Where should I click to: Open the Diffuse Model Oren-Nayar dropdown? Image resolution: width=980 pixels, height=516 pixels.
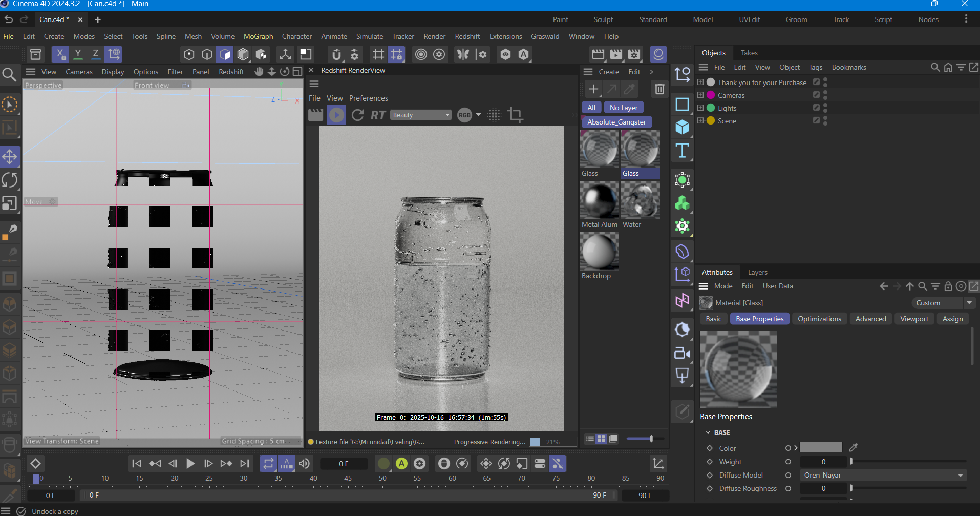pos(883,476)
